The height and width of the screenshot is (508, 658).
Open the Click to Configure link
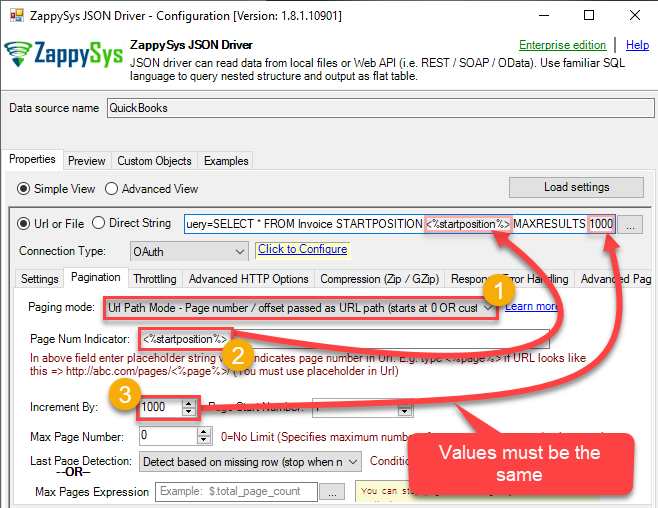302,249
